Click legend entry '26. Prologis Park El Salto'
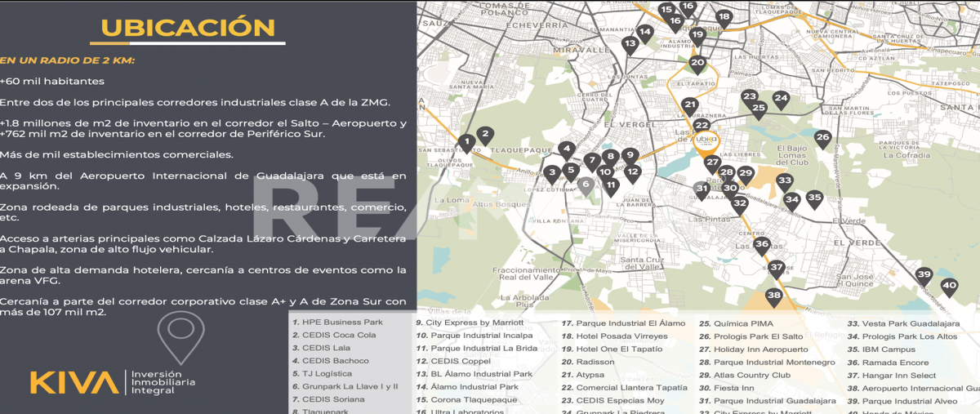This screenshot has height=414, width=980. click(751, 337)
